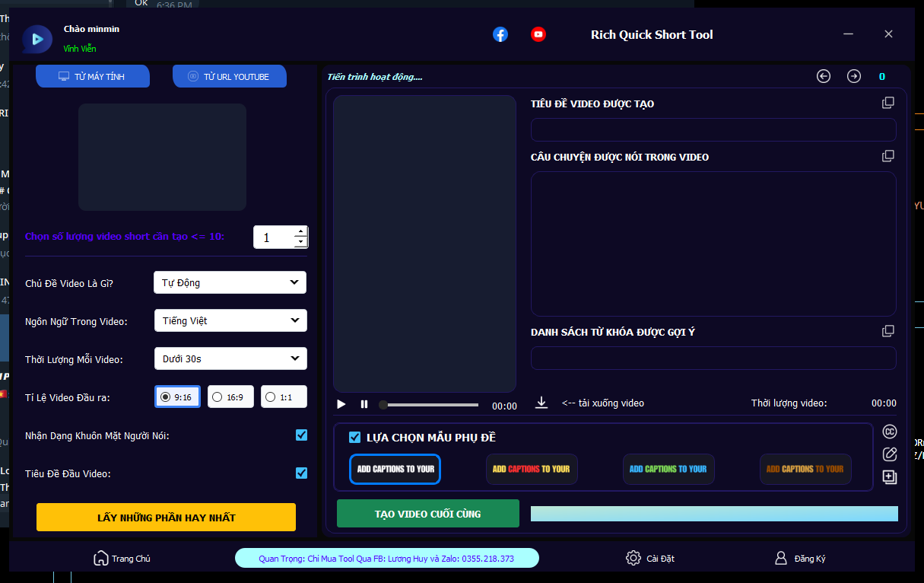Click Tạo Video Cuối Cùng button
The width and height of the screenshot is (924, 583).
[427, 514]
